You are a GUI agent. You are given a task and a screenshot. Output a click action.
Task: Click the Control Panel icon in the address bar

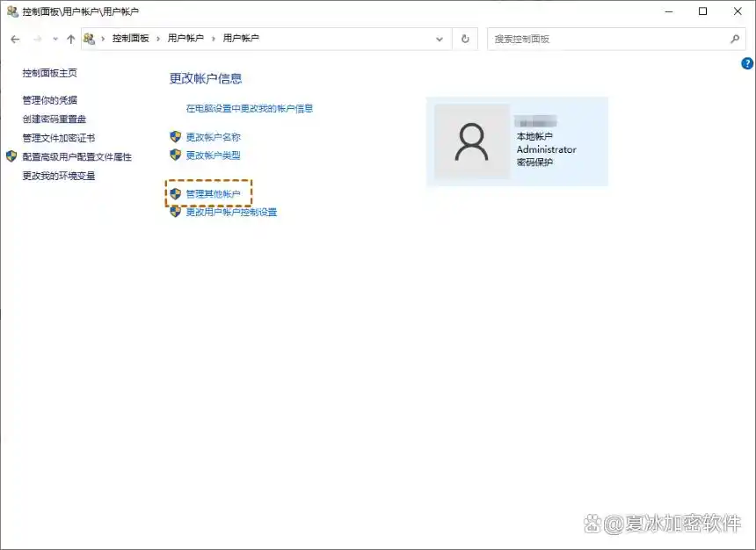pos(89,39)
